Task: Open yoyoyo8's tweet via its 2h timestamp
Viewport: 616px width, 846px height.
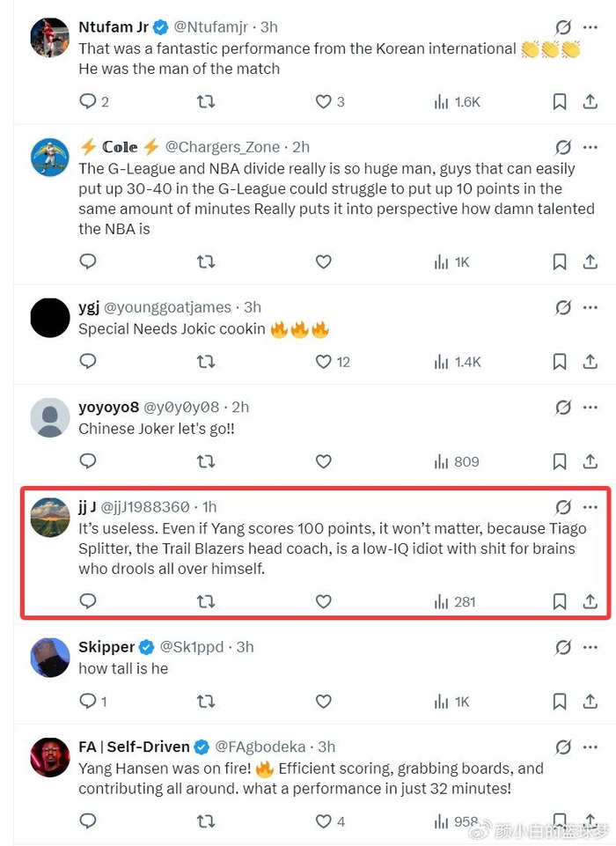Action: 241,407
